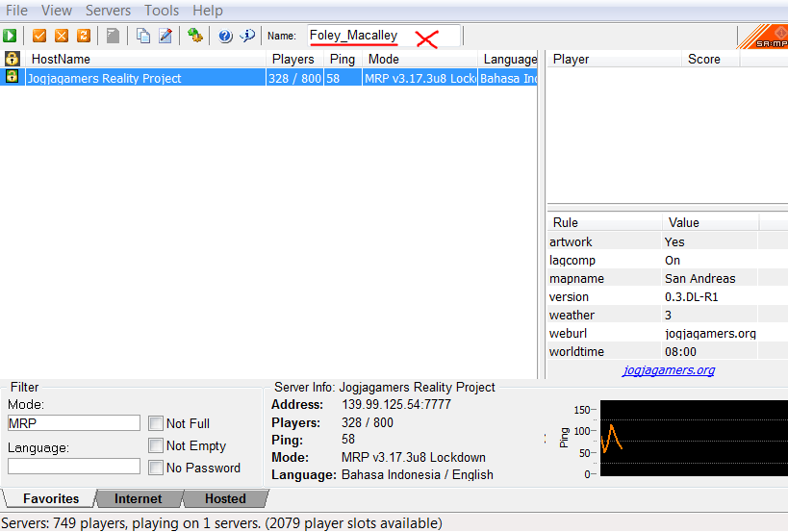Image resolution: width=788 pixels, height=532 pixels.
Task: Click the grey Master List icon
Action: coord(114,36)
